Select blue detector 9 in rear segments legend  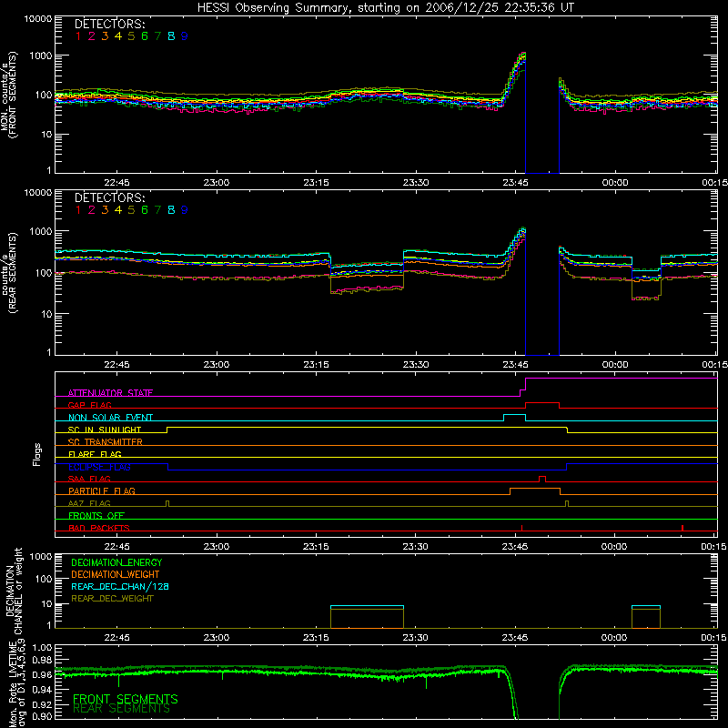(x=185, y=210)
